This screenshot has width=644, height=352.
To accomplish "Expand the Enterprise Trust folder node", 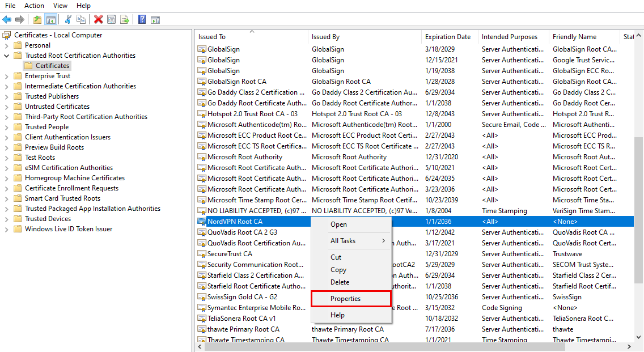I will click(7, 76).
